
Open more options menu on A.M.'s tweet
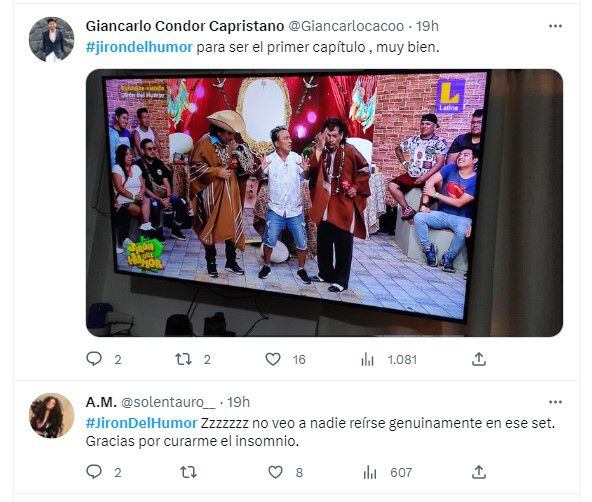(555, 402)
